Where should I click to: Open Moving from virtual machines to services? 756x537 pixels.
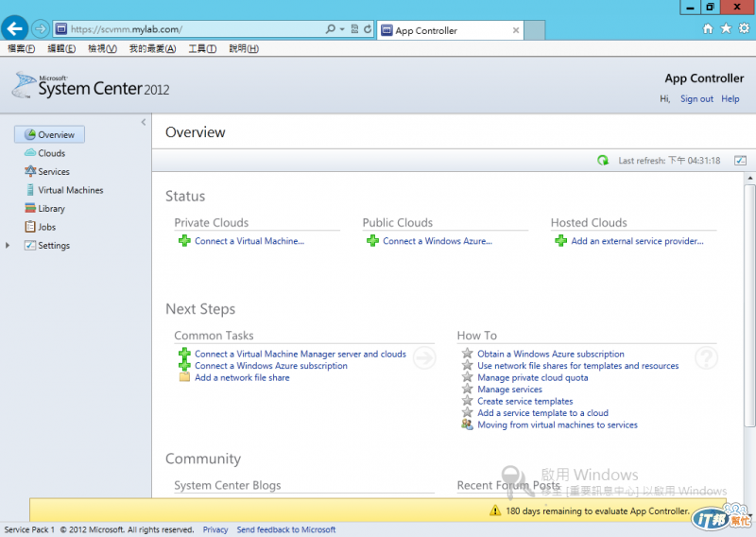tap(558, 424)
